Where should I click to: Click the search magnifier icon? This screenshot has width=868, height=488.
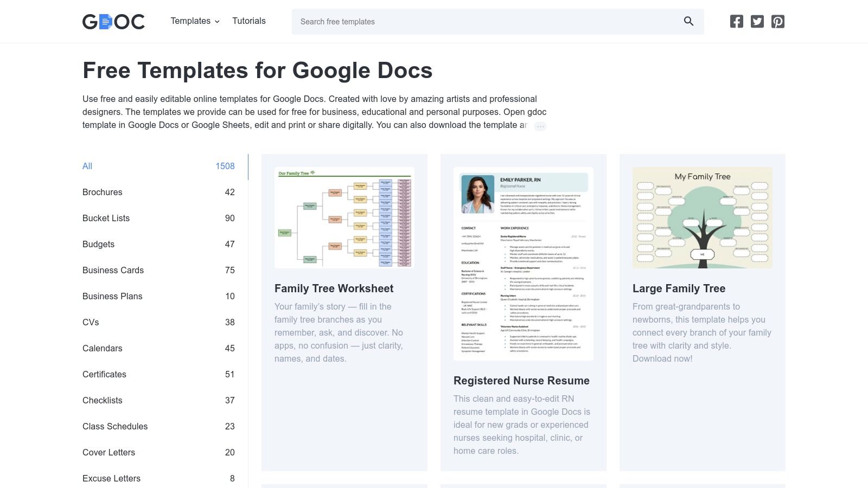(688, 21)
